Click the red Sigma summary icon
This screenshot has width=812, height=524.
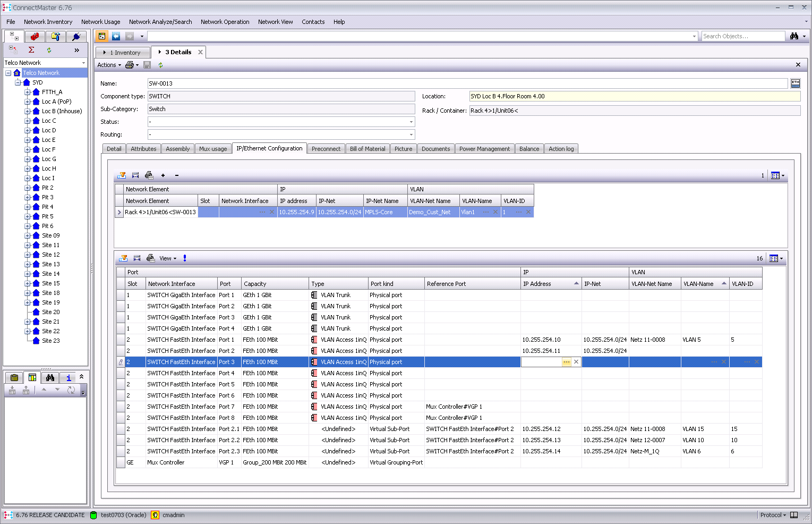pyautogui.click(x=31, y=50)
